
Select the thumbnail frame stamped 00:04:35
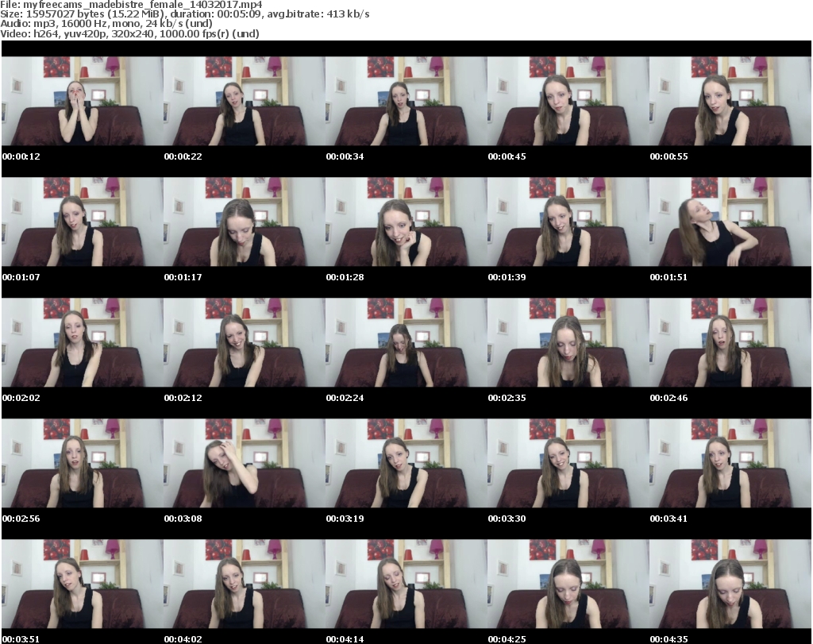click(x=730, y=584)
